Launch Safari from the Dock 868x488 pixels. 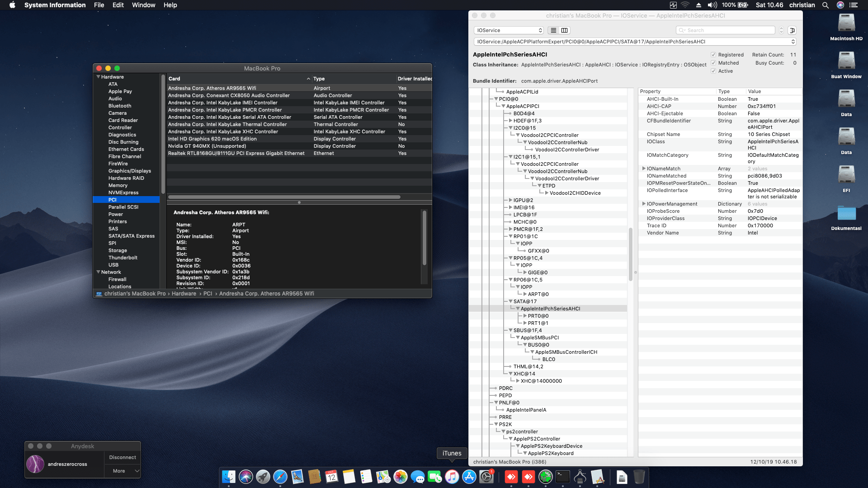coord(280,477)
